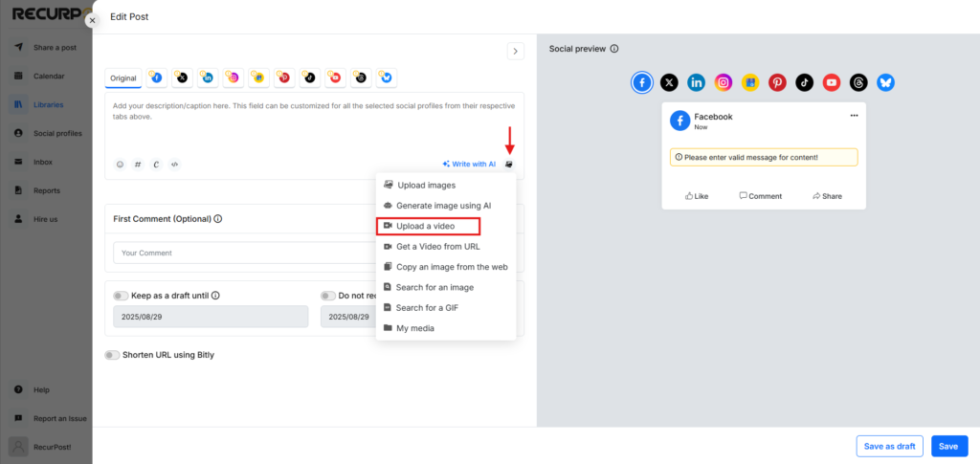
Task: Open Reports in the sidebar
Action: coord(46,190)
